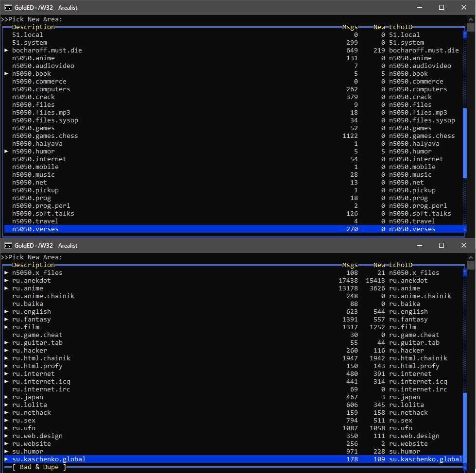Screen dimensions: 476x473
Task: Click the blue scroll thumb in bottom area list
Action: (x=465, y=428)
